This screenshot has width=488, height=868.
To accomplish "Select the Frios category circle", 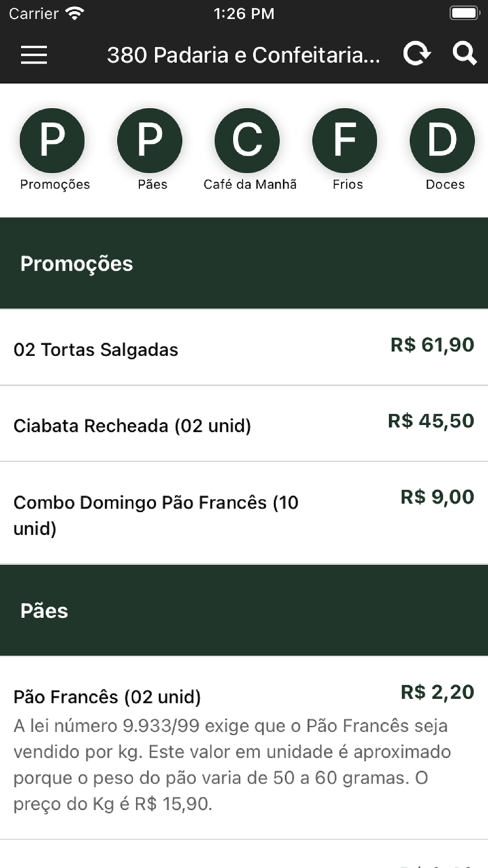I will click(346, 140).
